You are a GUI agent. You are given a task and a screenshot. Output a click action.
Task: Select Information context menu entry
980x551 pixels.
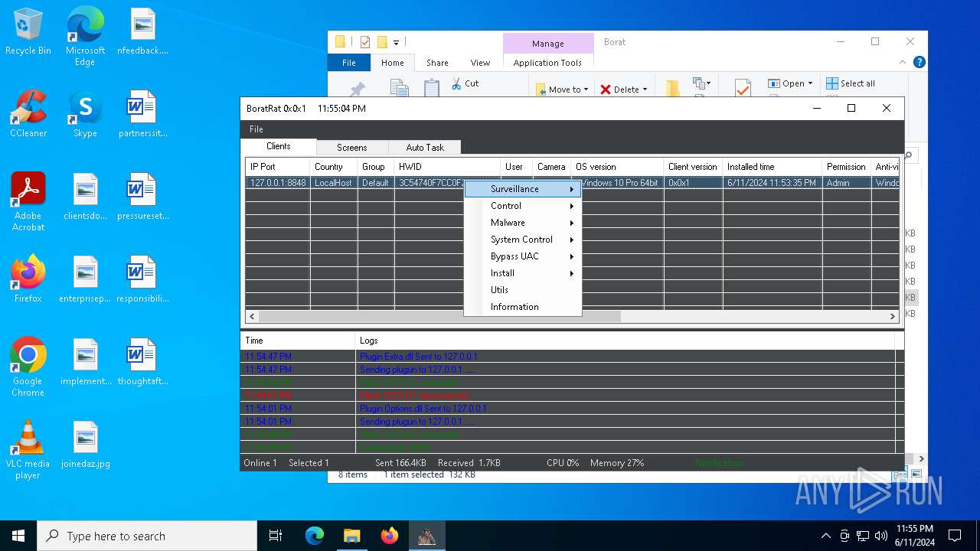(523, 307)
